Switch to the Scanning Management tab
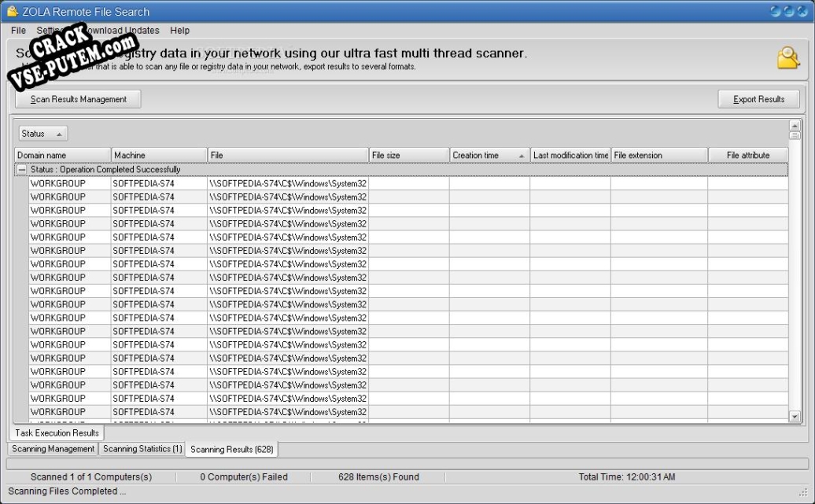The height and width of the screenshot is (504, 815). point(52,448)
